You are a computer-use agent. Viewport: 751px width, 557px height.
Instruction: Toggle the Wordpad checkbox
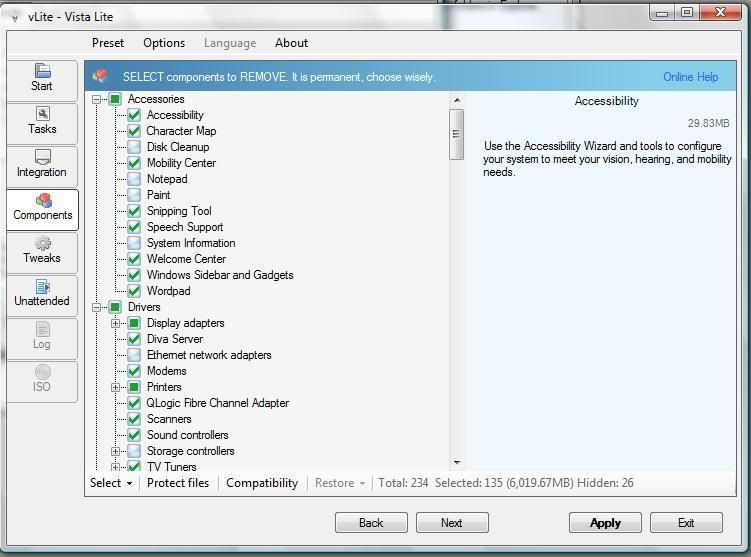tap(134, 291)
